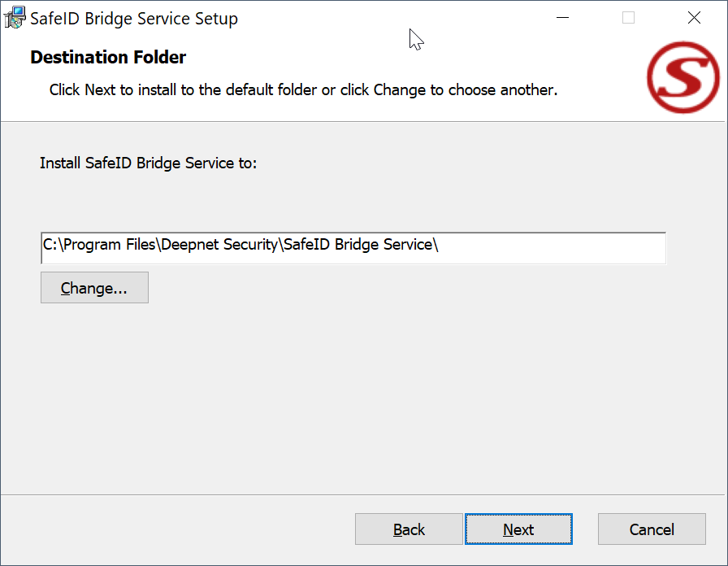This screenshot has height=566, width=728.
Task: Click the greyed-out maximize button
Action: coord(628,18)
